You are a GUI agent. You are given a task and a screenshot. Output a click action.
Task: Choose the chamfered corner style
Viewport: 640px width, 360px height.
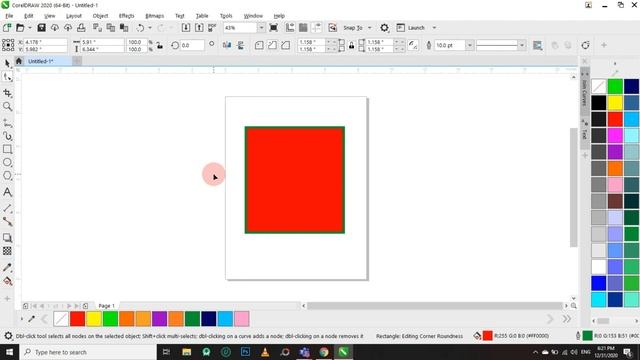coord(286,45)
